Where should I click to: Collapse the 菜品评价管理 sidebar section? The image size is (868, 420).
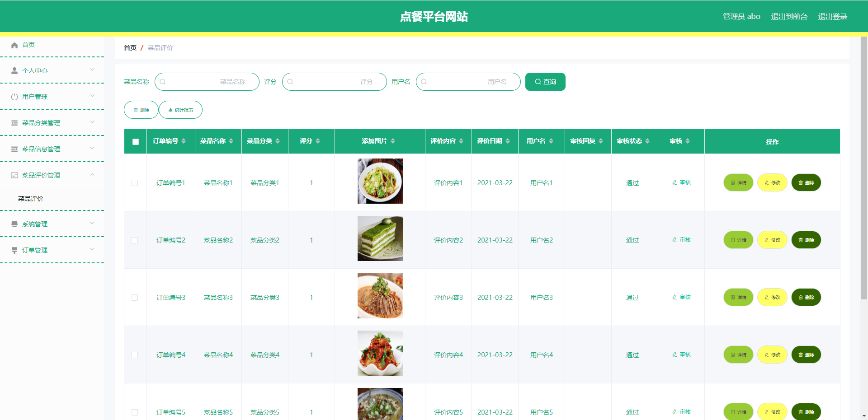(x=52, y=175)
